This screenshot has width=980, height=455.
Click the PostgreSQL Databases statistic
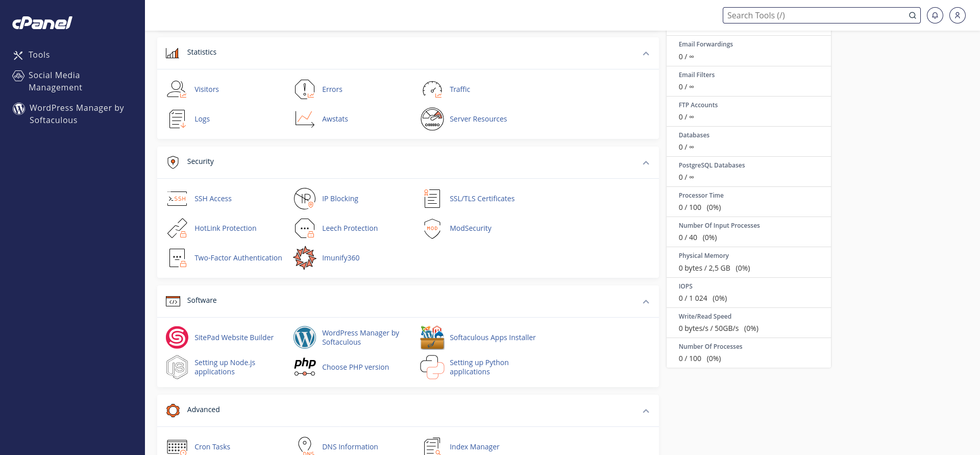(748, 172)
